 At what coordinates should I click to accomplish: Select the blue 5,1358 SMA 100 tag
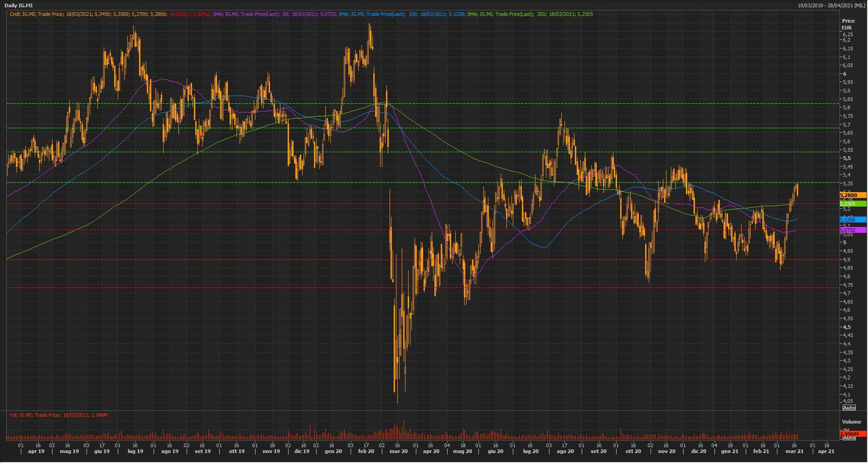tap(853, 220)
